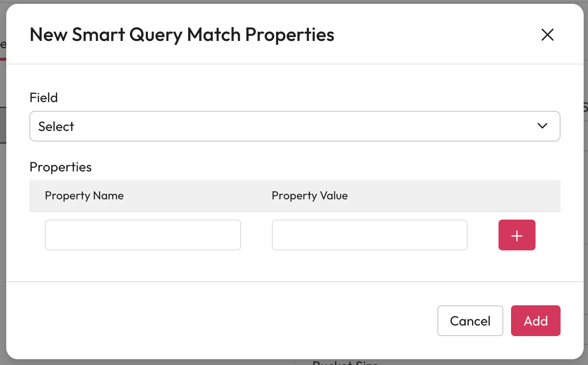Focus the Property Value input box

click(x=370, y=235)
